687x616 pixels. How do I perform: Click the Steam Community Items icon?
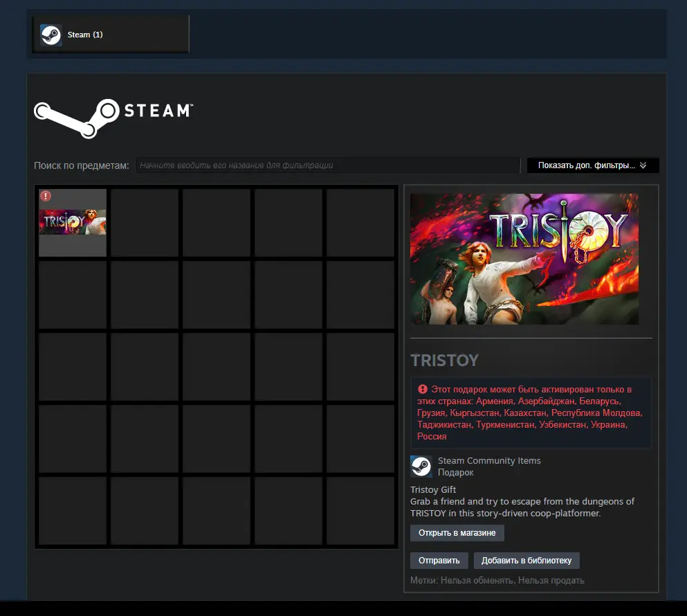click(x=421, y=466)
